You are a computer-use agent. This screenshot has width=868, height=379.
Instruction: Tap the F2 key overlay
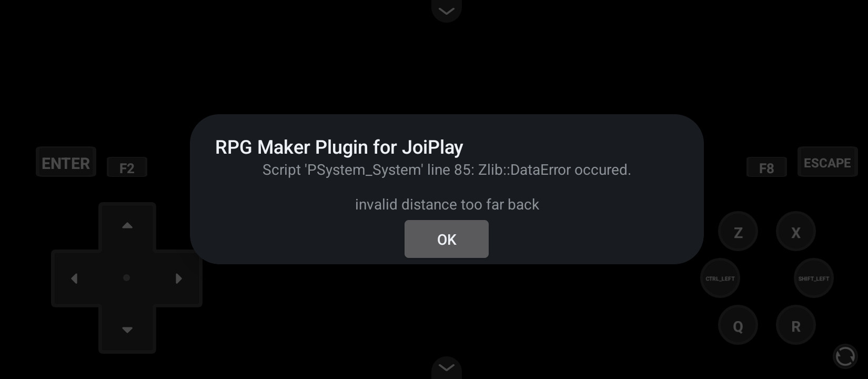point(127,167)
